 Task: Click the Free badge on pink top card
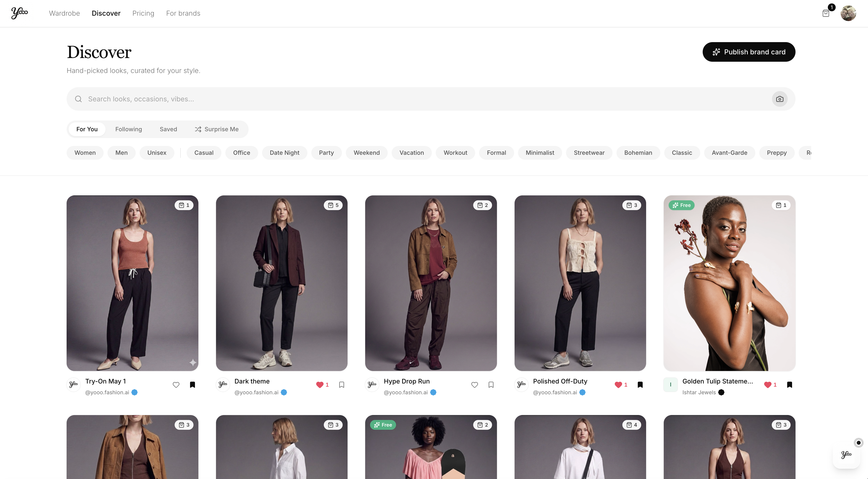(383, 425)
